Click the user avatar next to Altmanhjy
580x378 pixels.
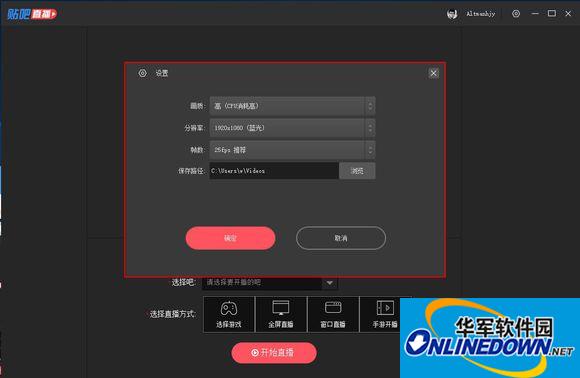452,14
